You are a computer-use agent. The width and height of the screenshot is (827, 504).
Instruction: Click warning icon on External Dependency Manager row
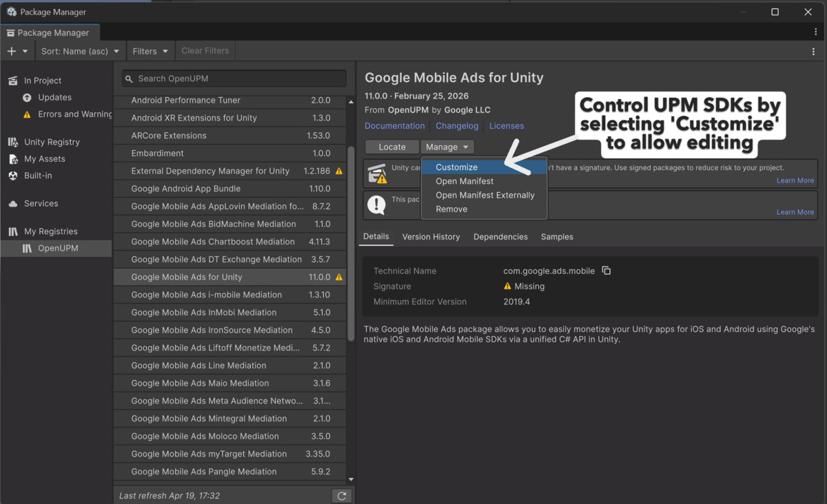[339, 171]
